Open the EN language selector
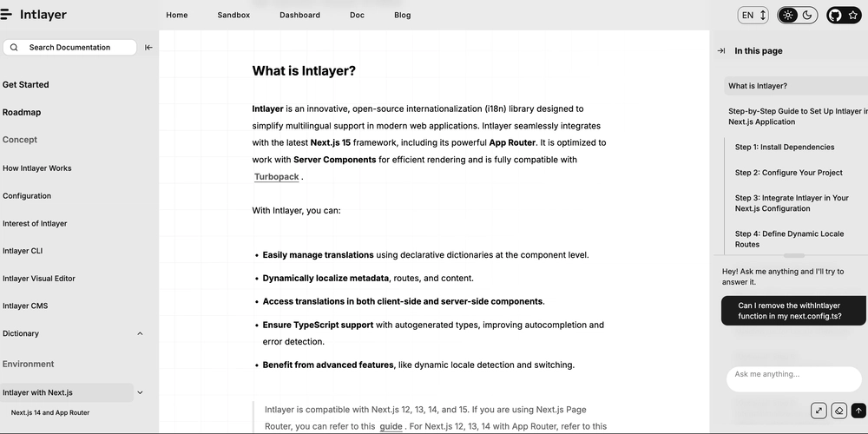 click(x=753, y=15)
